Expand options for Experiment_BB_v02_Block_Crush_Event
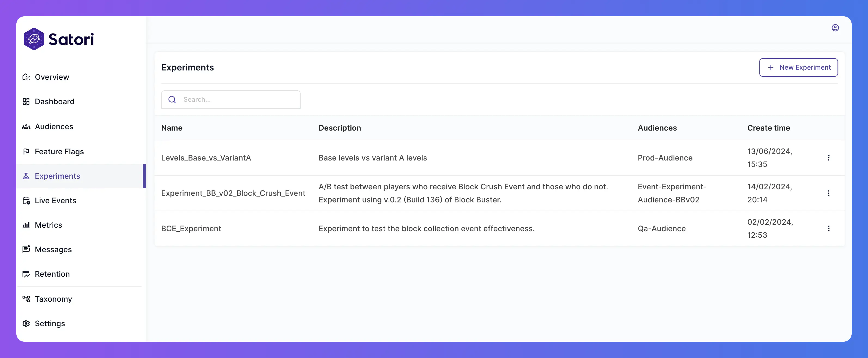 [829, 193]
